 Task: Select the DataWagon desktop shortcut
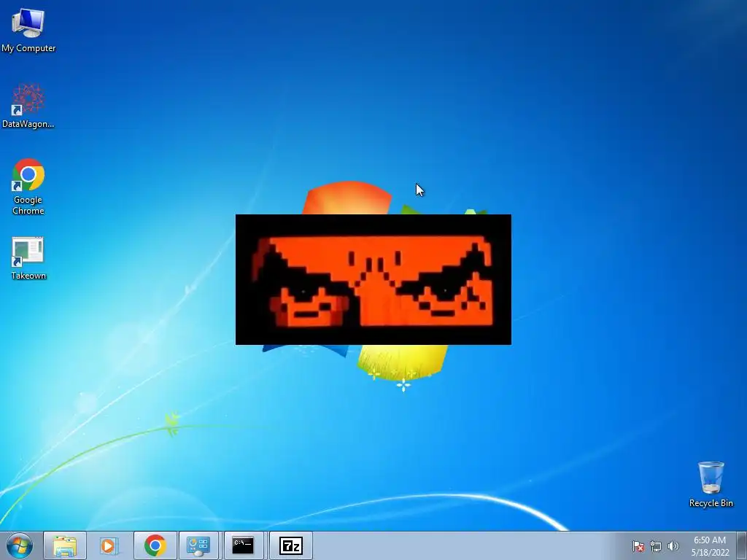point(28,106)
